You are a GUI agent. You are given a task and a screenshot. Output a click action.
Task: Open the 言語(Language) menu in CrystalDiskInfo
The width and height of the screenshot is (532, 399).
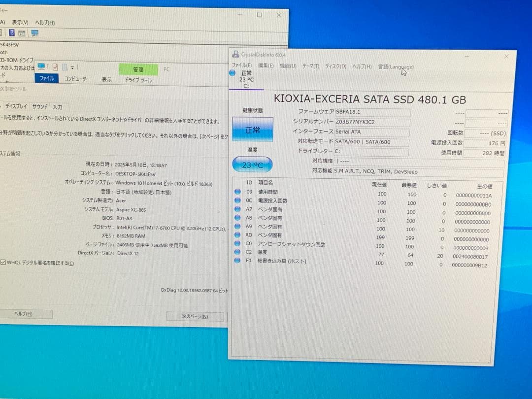point(395,66)
